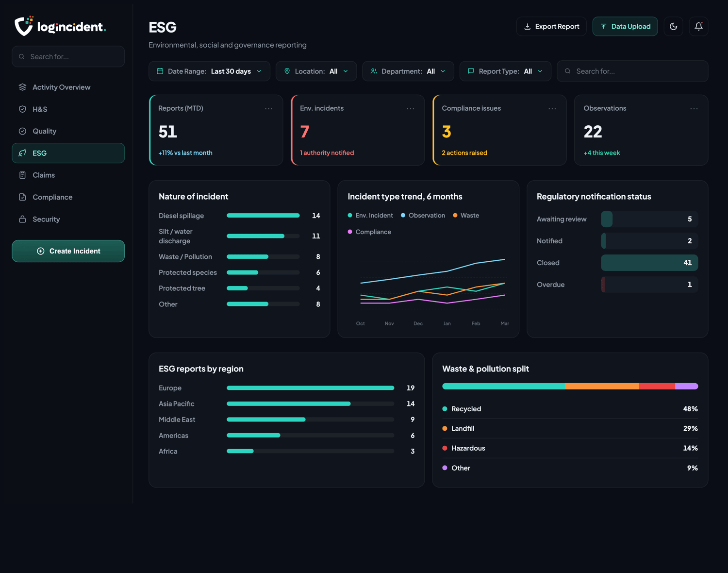Click the plus icon in Create Incident
The width and height of the screenshot is (728, 573).
41,251
